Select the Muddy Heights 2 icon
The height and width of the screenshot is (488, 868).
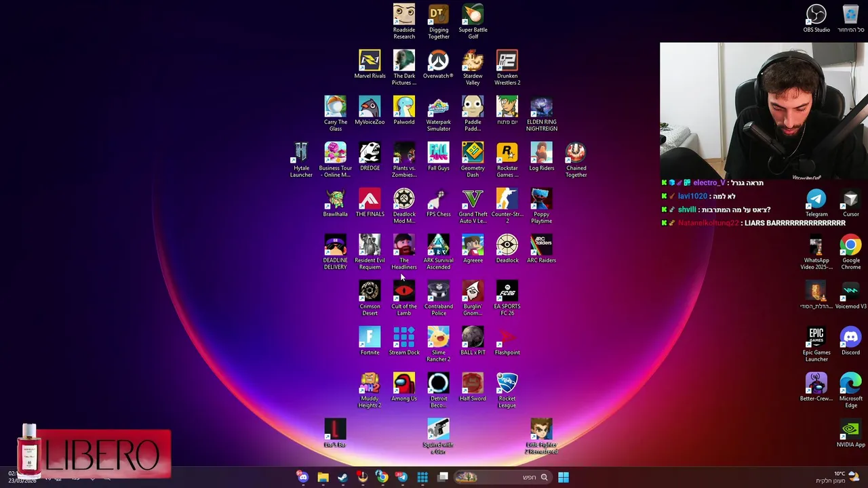point(370,390)
